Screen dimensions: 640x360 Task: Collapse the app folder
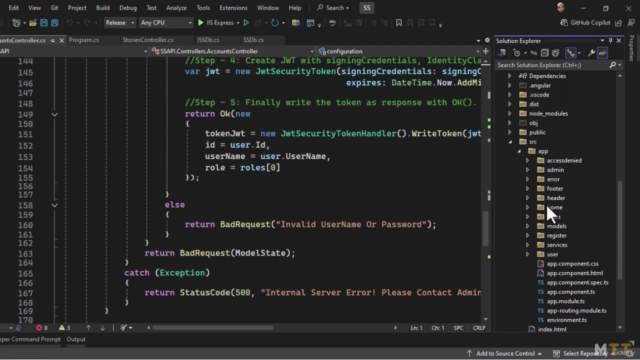tap(519, 151)
